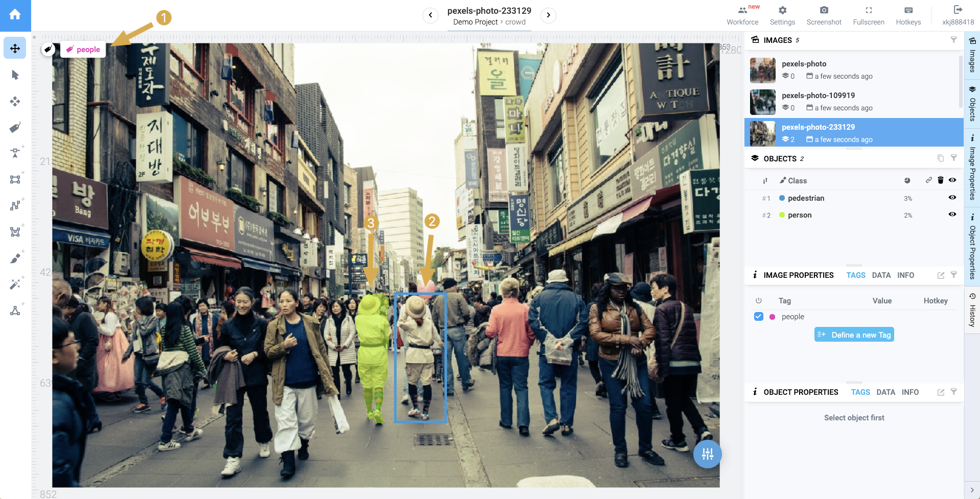This screenshot has height=499, width=980.
Task: Expand the collapse arrow at bottom right sidebar
Action: pyautogui.click(x=972, y=490)
